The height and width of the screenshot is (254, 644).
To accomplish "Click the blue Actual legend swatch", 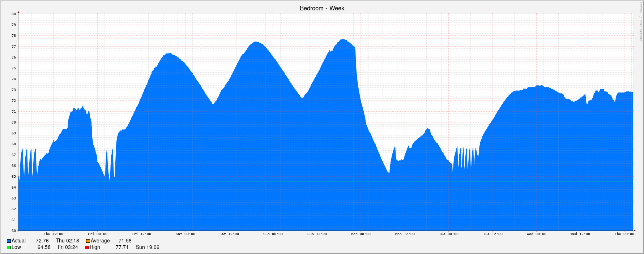I will click(x=9, y=241).
